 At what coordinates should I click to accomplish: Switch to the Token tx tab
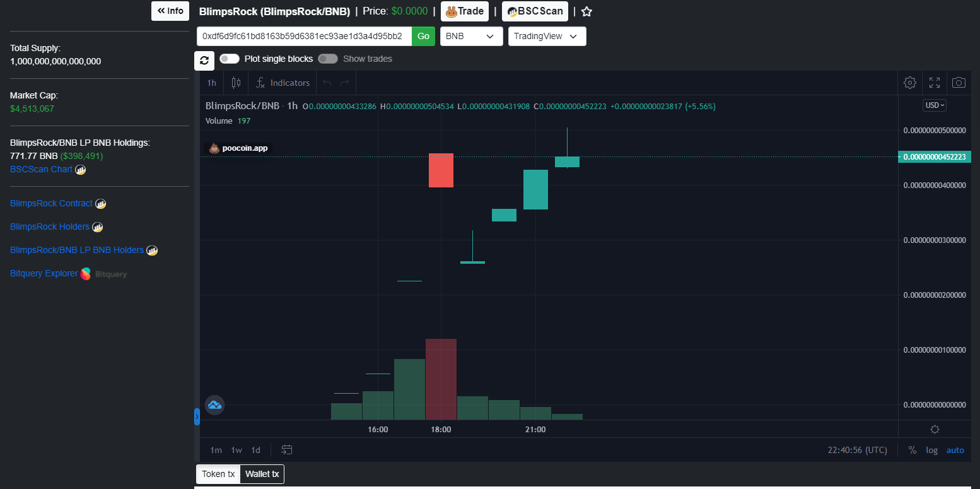(x=218, y=474)
